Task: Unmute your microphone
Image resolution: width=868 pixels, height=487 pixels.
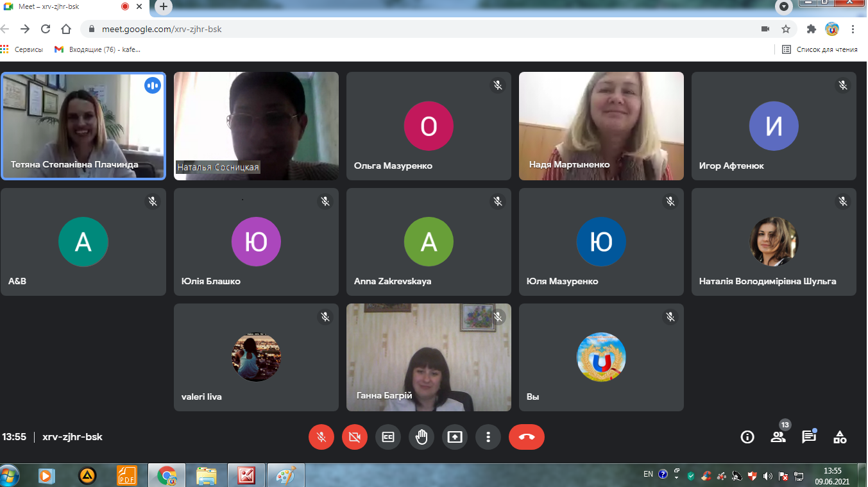Action: coord(321,437)
